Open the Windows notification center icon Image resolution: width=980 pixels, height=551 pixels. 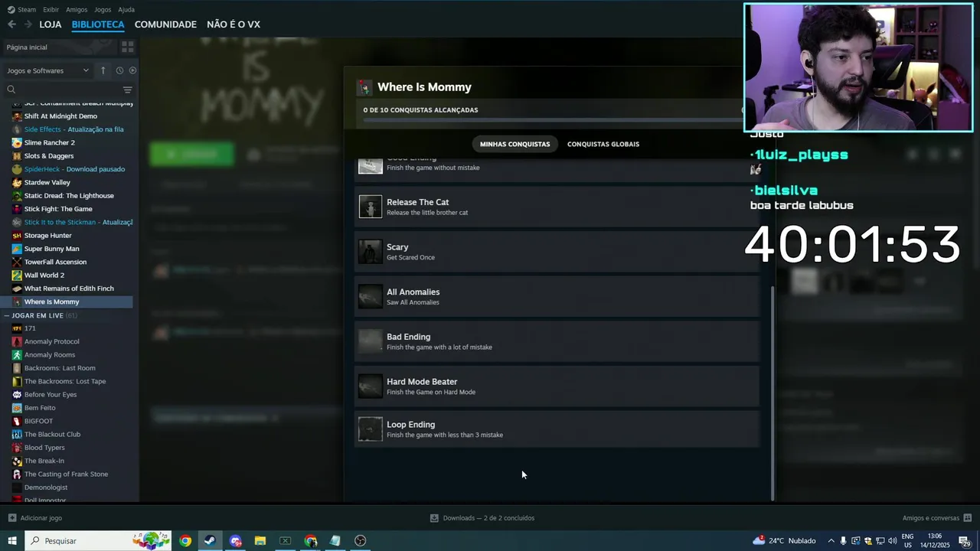click(x=965, y=541)
